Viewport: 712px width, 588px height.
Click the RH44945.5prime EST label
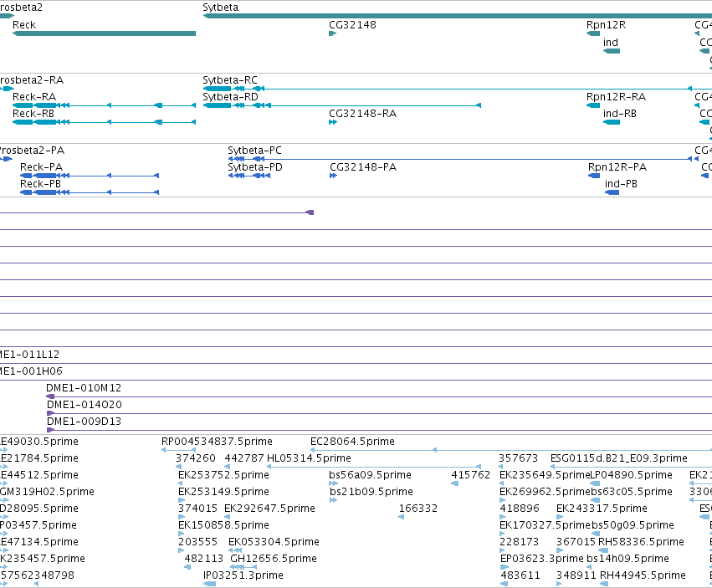point(643,575)
